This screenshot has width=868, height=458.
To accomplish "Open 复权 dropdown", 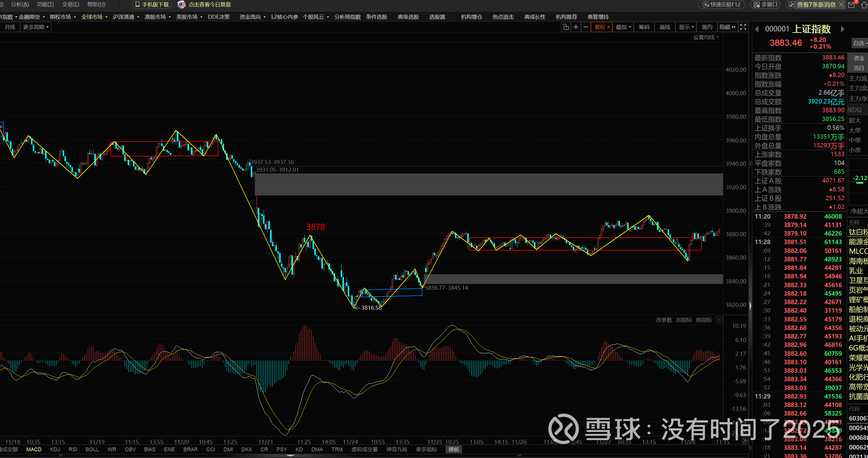I will point(601,27).
